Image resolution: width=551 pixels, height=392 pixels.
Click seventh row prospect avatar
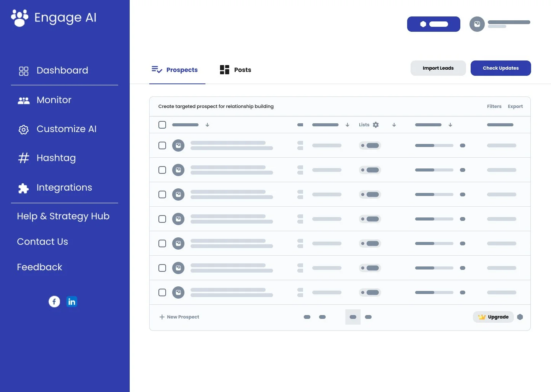178,292
